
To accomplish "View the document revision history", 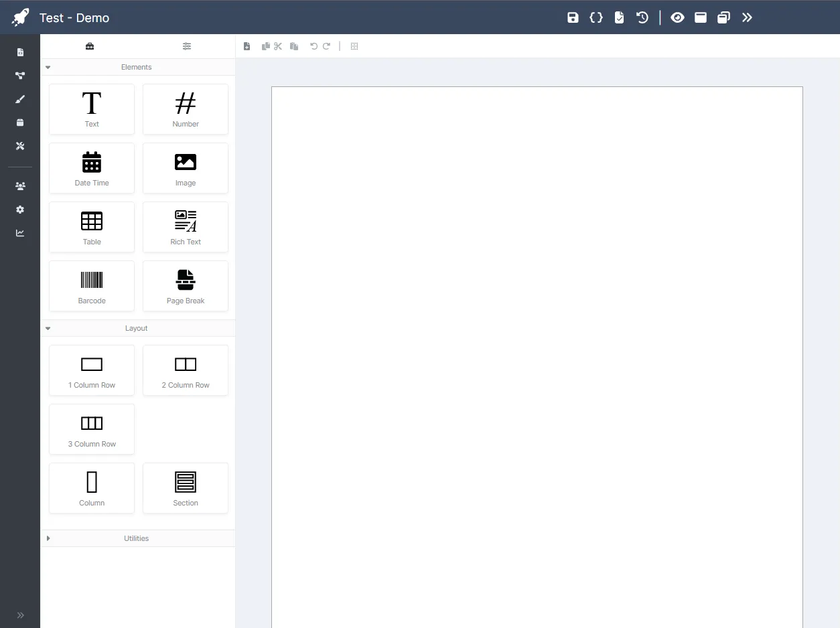I will 642,17.
